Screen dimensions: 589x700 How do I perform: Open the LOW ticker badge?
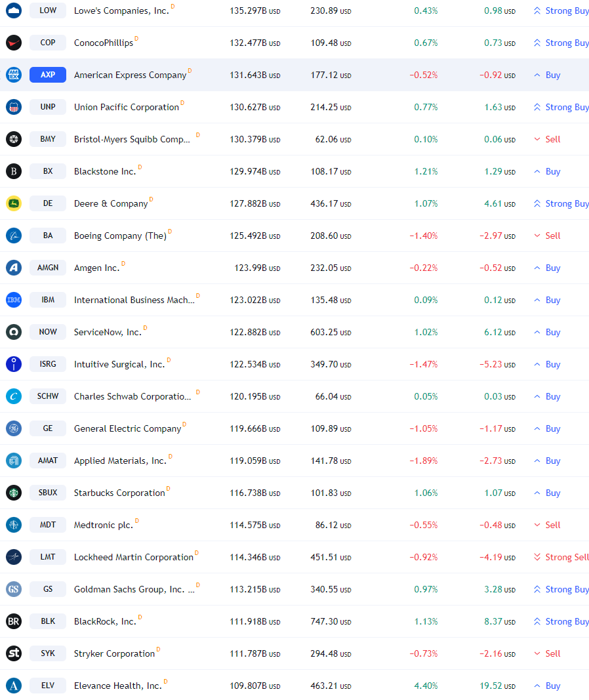[48, 10]
